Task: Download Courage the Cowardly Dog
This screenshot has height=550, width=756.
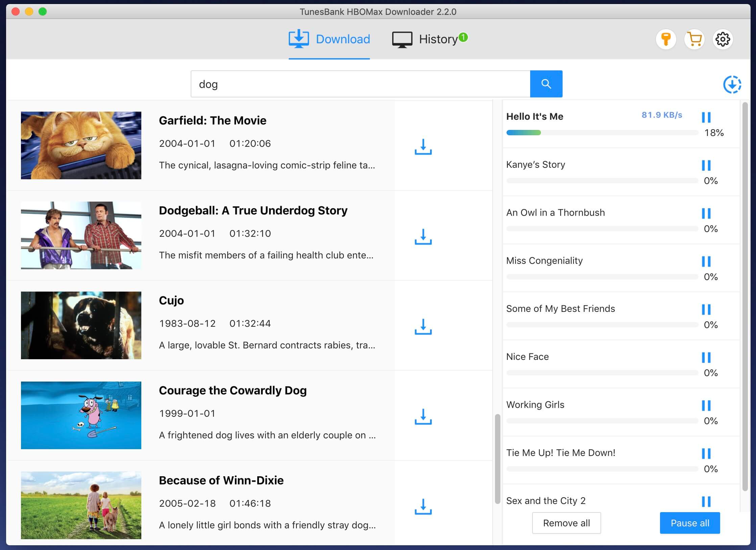Action: 423,417
